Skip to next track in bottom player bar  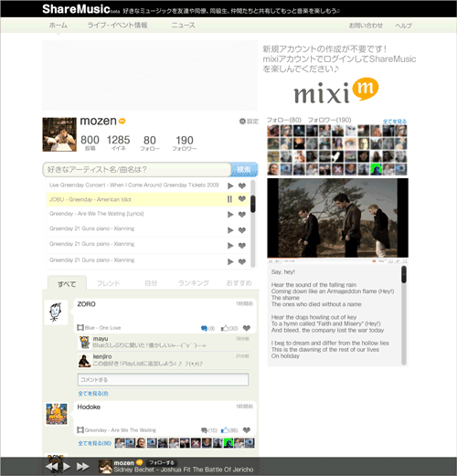[82, 466]
